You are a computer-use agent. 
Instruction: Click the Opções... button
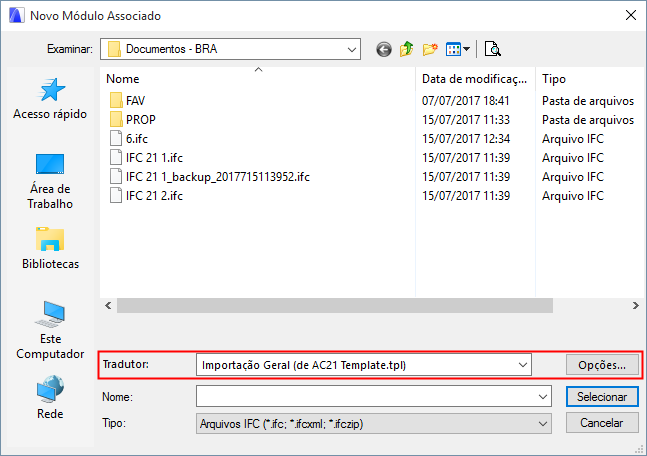tap(601, 365)
